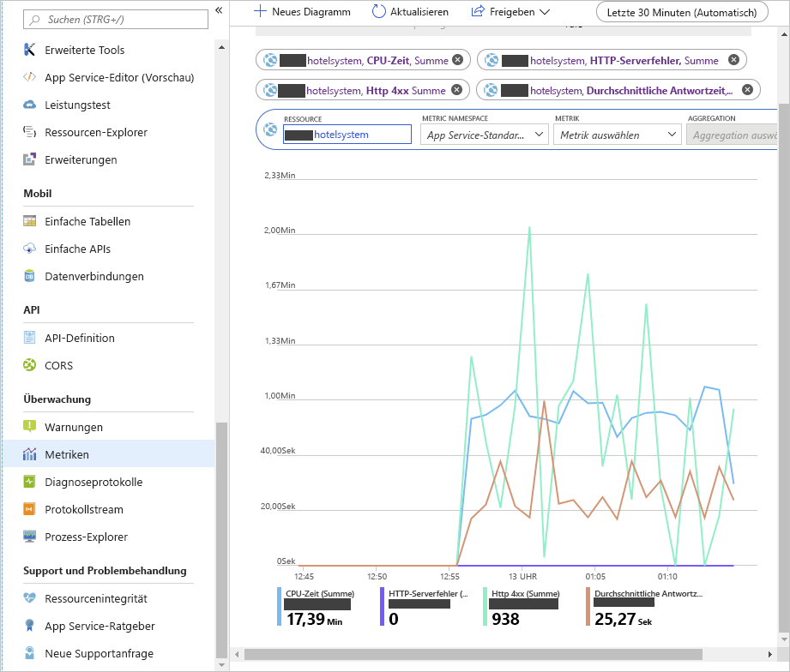790x672 pixels.
Task: Click the Ressourcenintegrität heart icon
Action: click(x=30, y=598)
